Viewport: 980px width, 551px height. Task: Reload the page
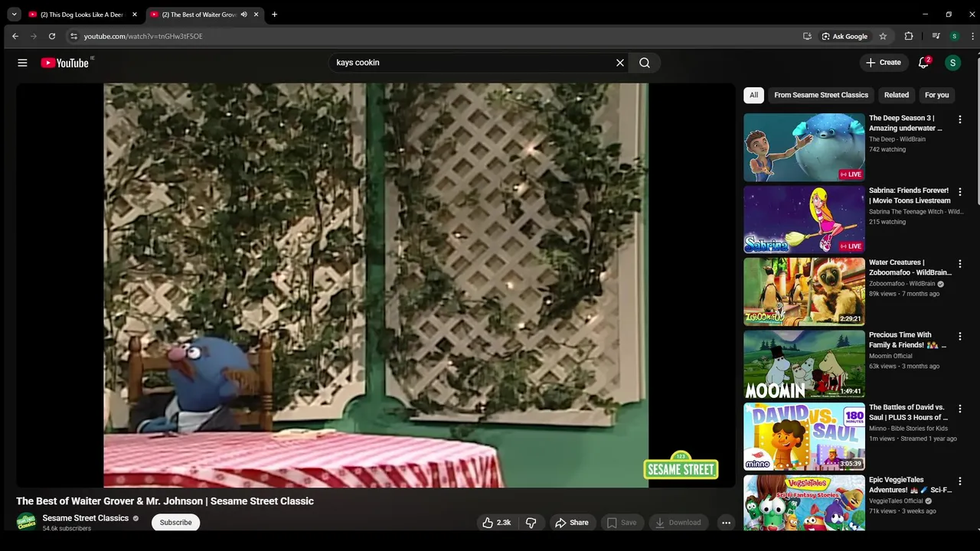pos(52,36)
